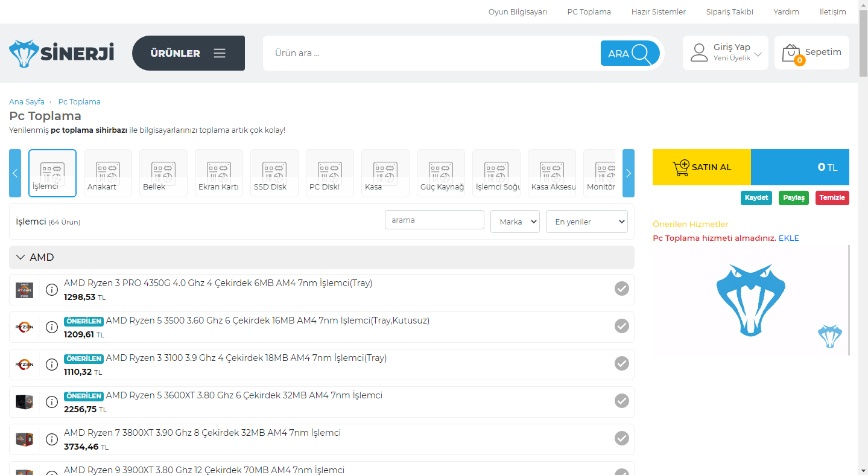
Task: Select the İşlemci Soğutucu category tab
Action: tap(496, 173)
